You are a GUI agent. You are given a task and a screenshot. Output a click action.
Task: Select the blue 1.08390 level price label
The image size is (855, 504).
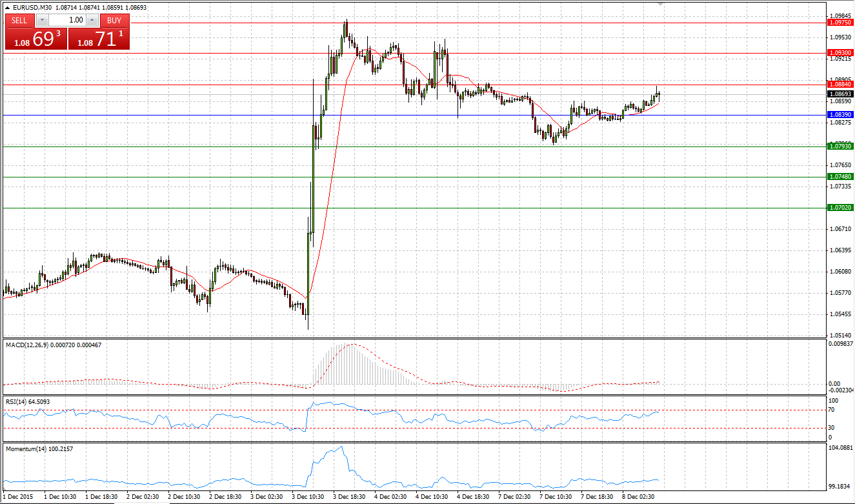pos(840,114)
